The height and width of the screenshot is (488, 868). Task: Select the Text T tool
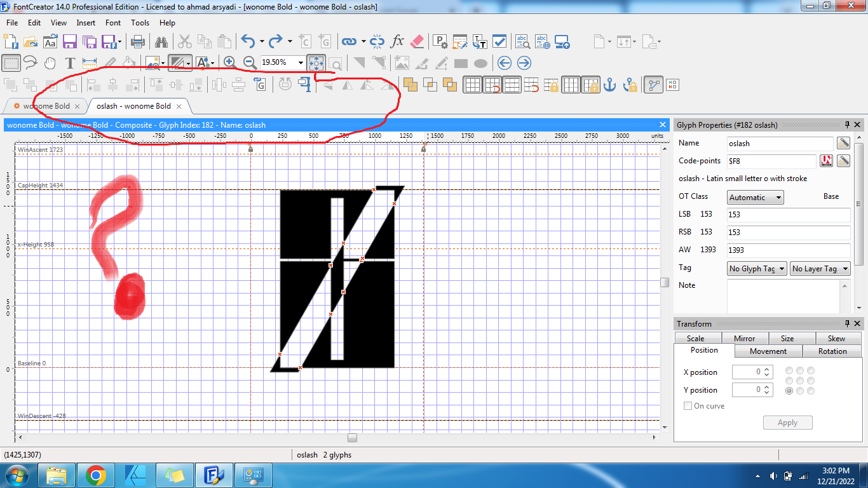point(70,63)
